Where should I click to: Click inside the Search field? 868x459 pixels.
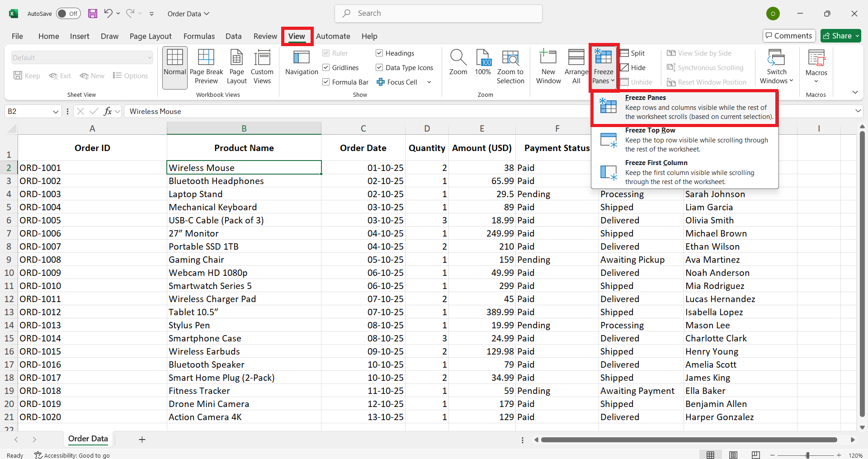[438, 13]
